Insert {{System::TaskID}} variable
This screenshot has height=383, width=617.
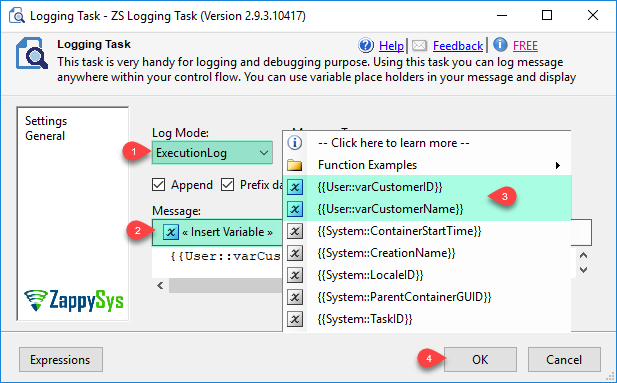click(365, 319)
